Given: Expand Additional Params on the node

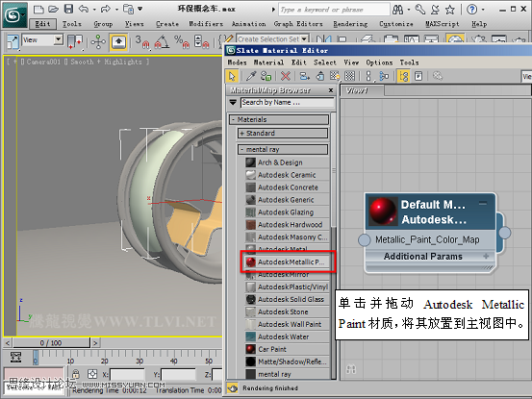Looking at the screenshot, I should (486, 257).
